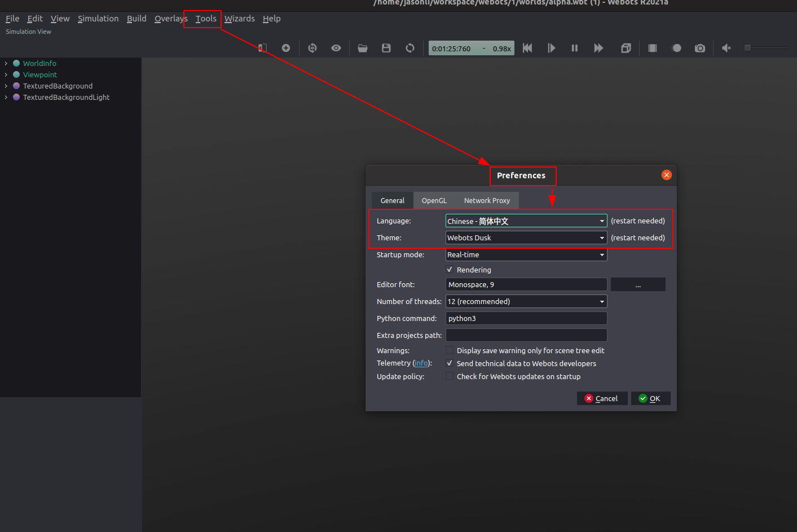
Task: Switch to the OpenGL preferences tab
Action: pyautogui.click(x=434, y=201)
